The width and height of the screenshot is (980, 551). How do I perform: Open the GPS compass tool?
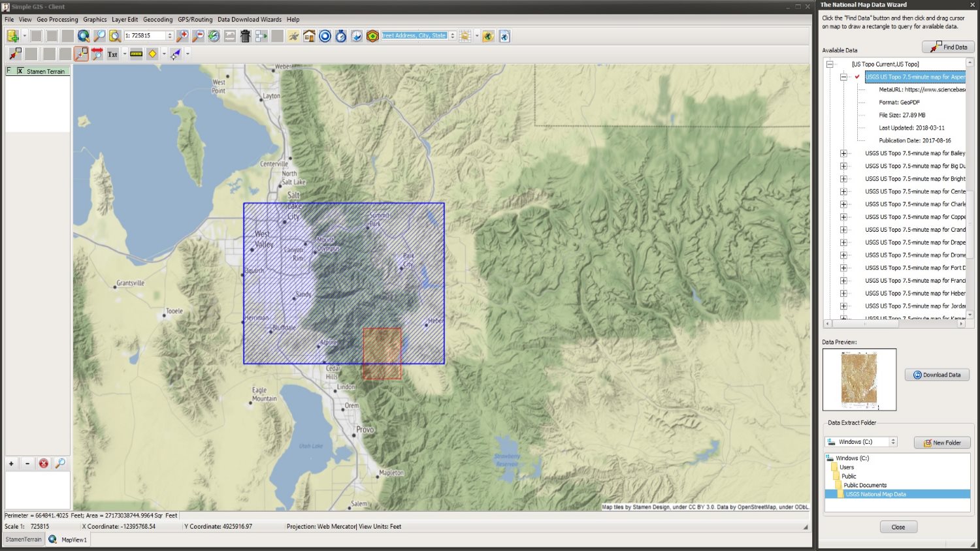(x=340, y=37)
